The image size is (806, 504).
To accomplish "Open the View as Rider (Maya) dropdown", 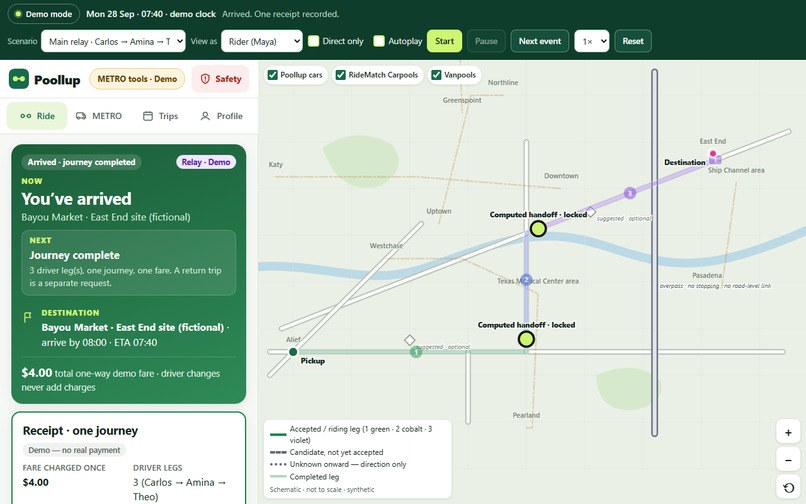I will pos(262,41).
